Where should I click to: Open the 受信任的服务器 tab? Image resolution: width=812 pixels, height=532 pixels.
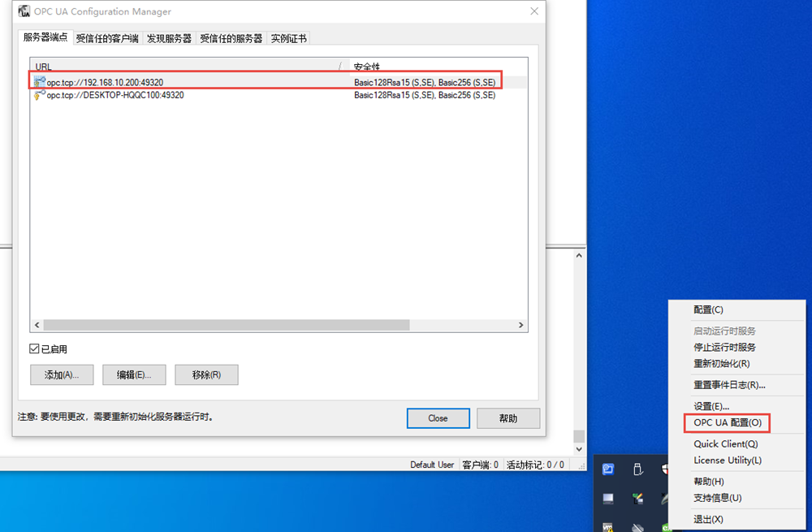231,38
